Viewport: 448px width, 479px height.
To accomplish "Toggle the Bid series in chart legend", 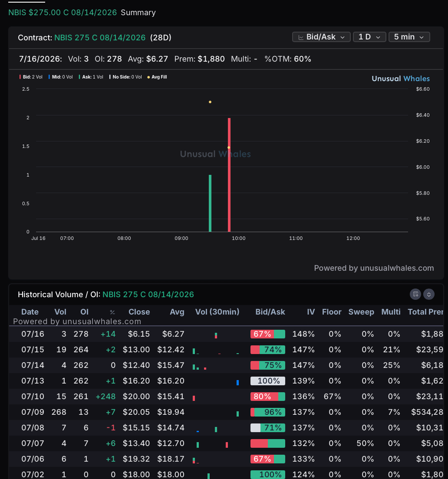I will coord(31,77).
